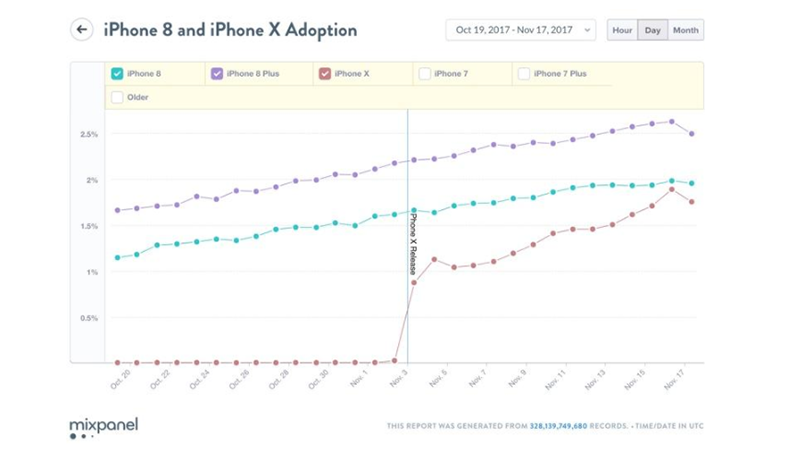Disable the iPhone X series checkbox

[324, 73]
